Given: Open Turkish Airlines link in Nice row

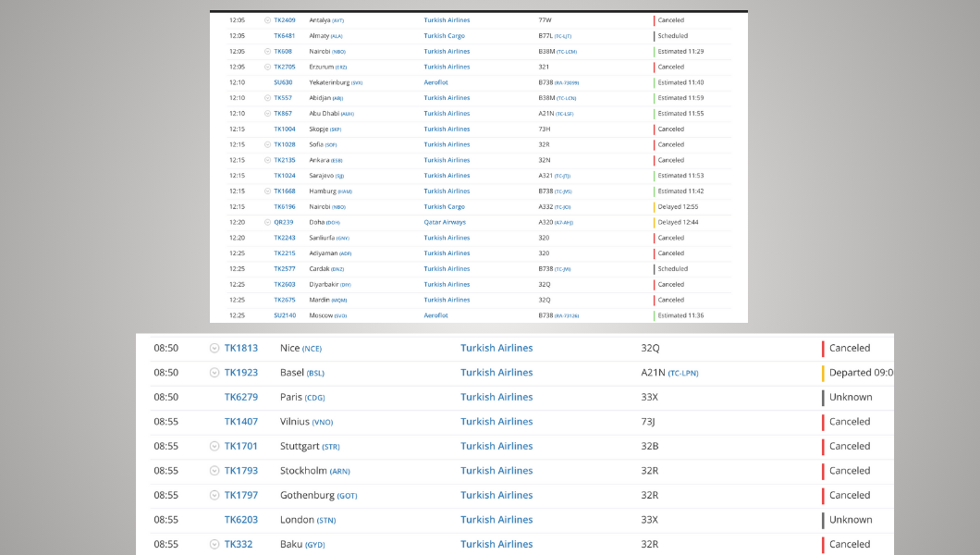Looking at the screenshot, I should (x=496, y=348).
